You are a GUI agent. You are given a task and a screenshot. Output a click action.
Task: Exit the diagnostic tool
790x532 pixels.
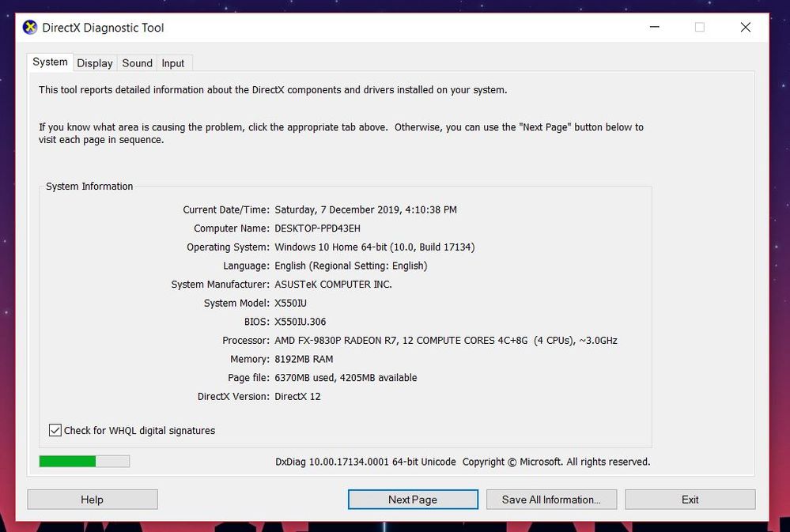coord(690,500)
